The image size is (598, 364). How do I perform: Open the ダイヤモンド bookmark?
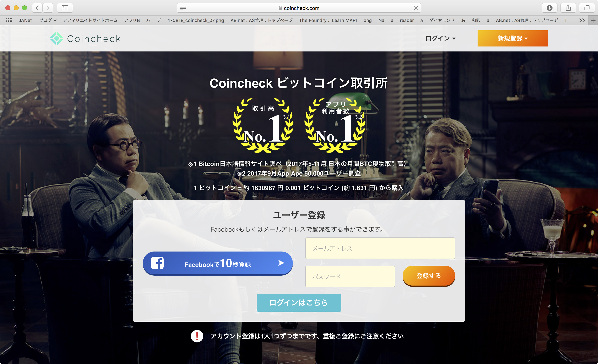point(442,20)
